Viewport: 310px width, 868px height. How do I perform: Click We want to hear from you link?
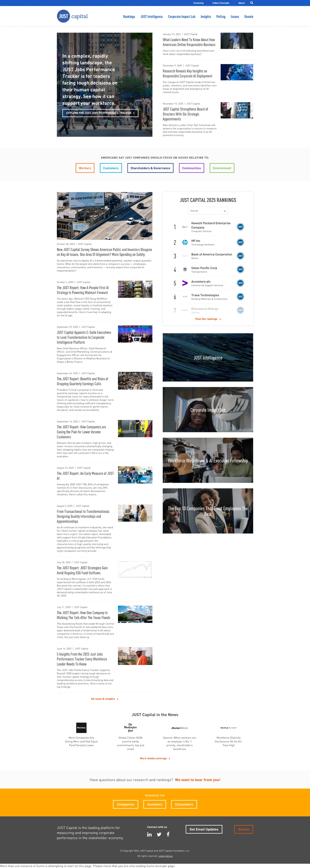pyautogui.click(x=197, y=780)
